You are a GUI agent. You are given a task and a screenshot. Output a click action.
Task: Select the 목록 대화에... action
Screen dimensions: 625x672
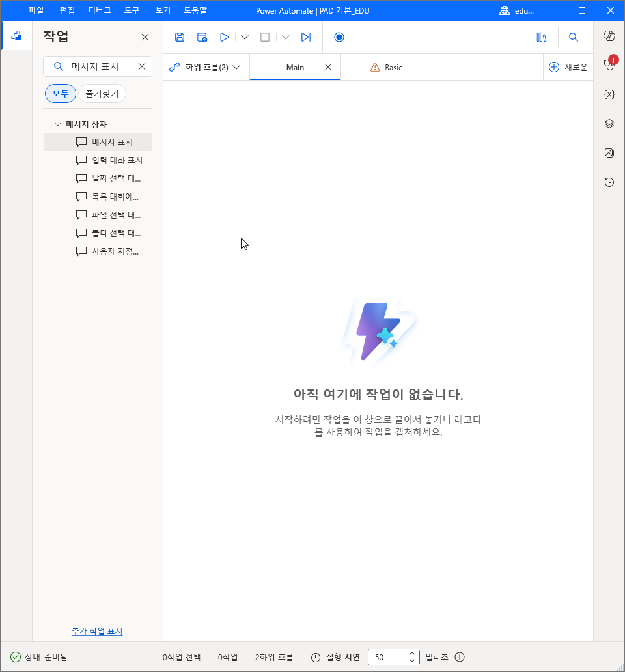(x=98, y=197)
